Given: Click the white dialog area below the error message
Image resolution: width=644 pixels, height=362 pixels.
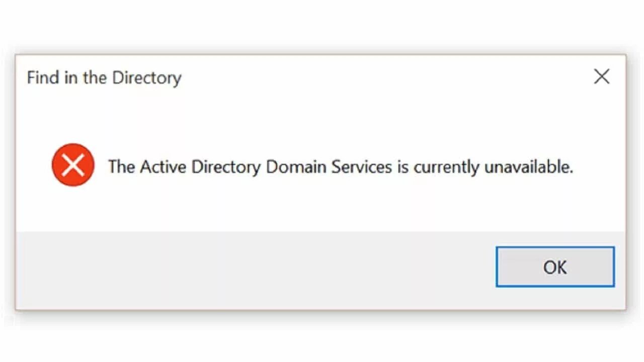Looking at the screenshot, I should (322, 206).
